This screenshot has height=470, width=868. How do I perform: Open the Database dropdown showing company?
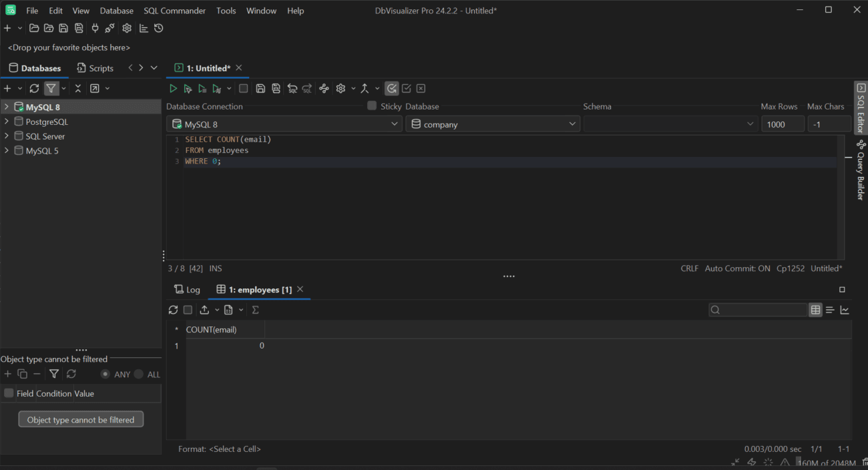click(x=572, y=124)
